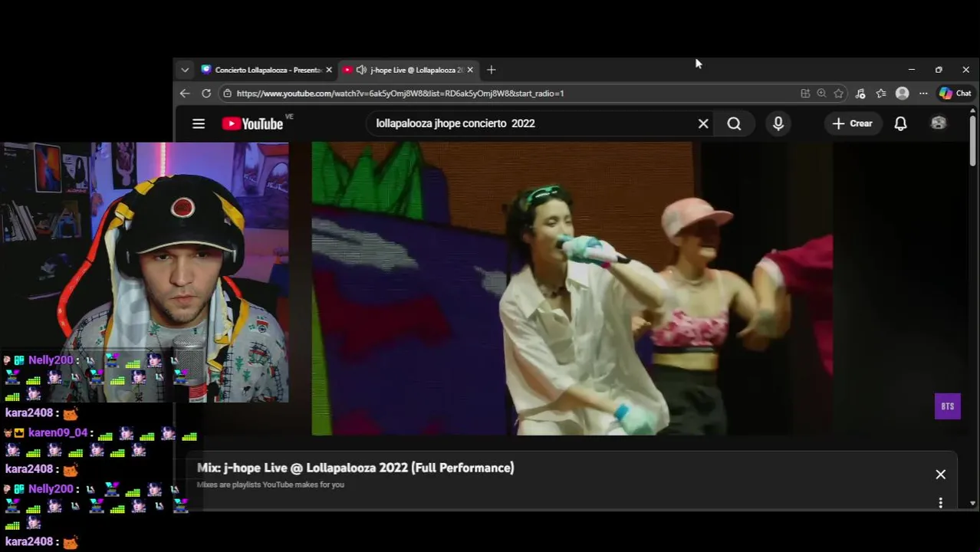980x552 pixels.
Task: Run the YouTube search magnifier button
Action: click(735, 123)
